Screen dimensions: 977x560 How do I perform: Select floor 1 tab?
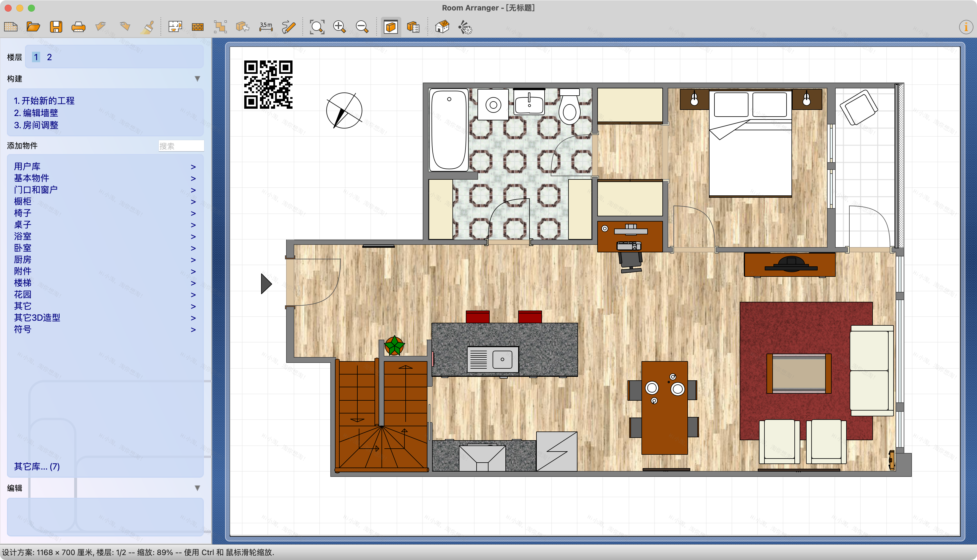click(36, 56)
